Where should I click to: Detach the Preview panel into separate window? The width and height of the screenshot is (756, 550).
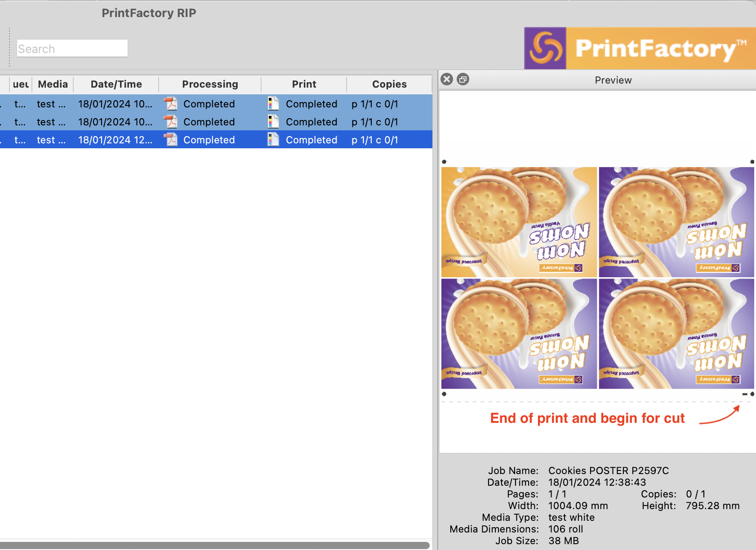click(x=463, y=80)
